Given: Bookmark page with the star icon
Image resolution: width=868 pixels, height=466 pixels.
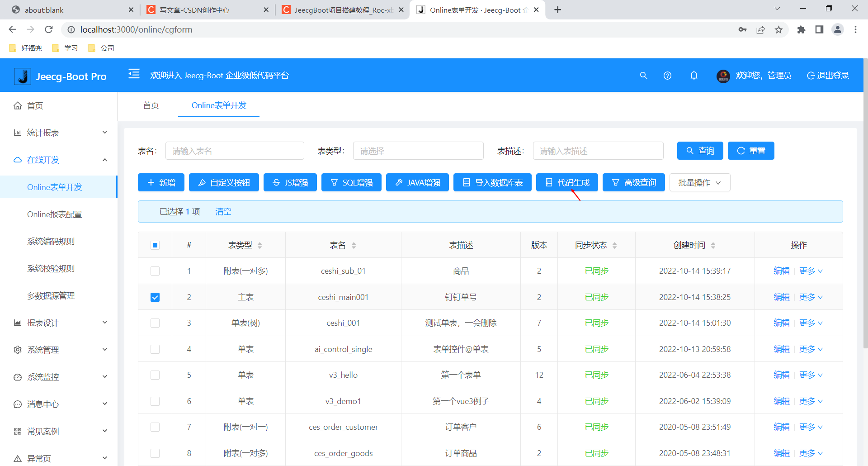Looking at the screenshot, I should pyautogui.click(x=778, y=30).
